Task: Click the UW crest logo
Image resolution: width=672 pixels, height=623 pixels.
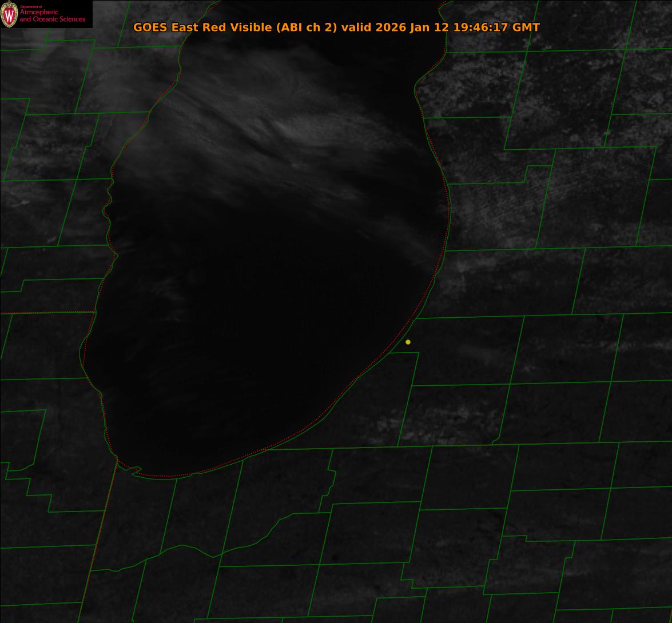Action: [x=9, y=14]
